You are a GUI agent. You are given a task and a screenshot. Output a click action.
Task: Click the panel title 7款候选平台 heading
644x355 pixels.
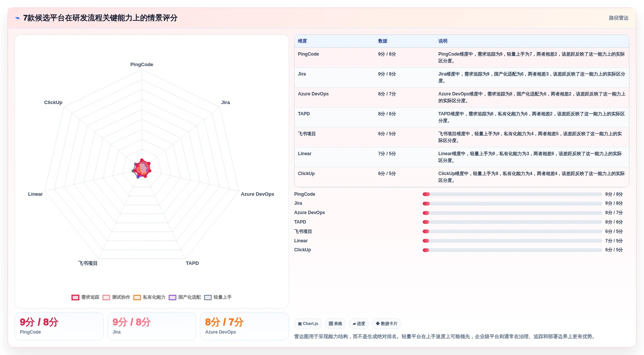coord(100,18)
